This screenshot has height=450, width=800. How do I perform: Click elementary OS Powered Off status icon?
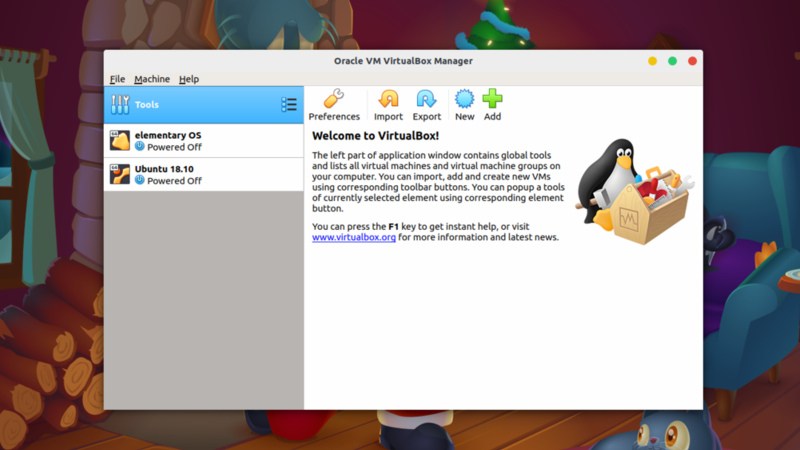tap(140, 146)
